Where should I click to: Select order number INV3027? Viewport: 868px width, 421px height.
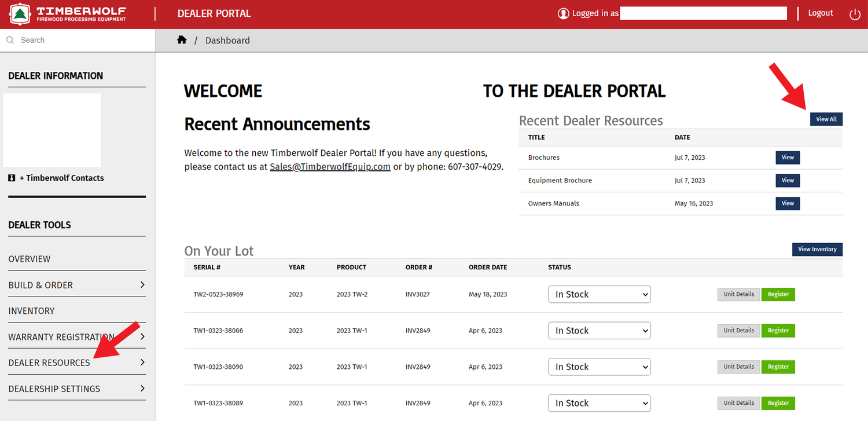tap(419, 294)
